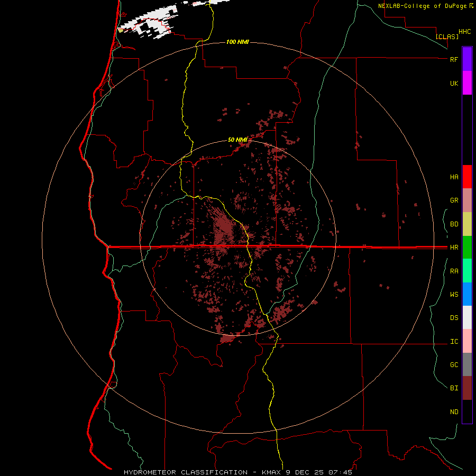This screenshot has width=476, height=476.
Task: Click the HR legend label
Action: pyautogui.click(x=454, y=248)
